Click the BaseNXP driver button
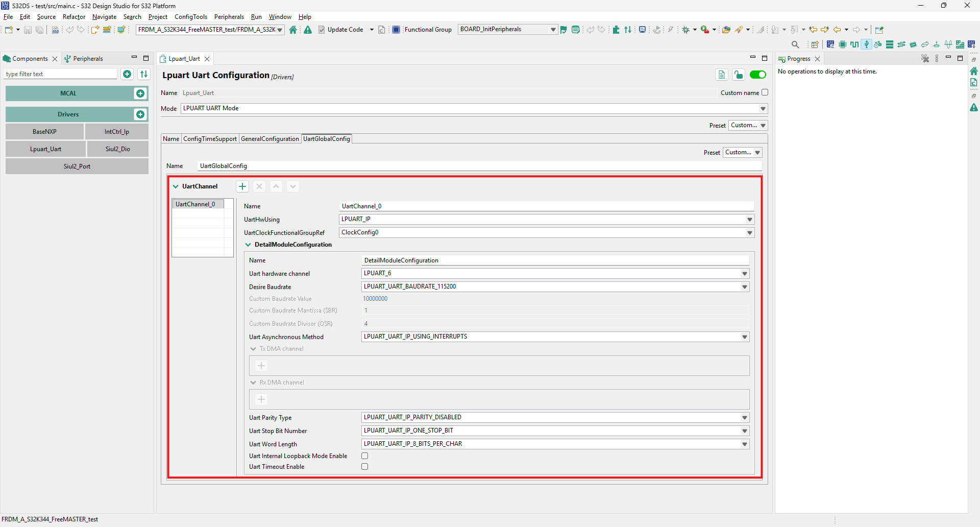 (x=44, y=132)
